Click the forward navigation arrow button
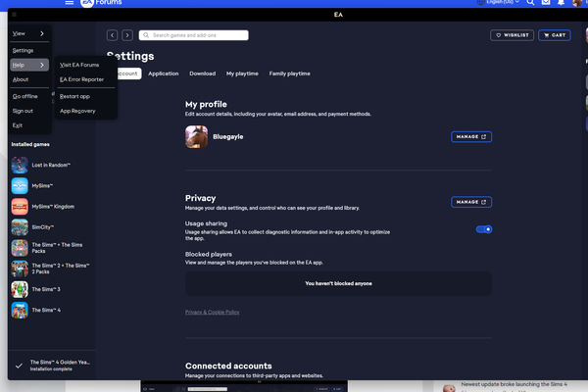The height and width of the screenshot is (392, 588). (x=127, y=35)
